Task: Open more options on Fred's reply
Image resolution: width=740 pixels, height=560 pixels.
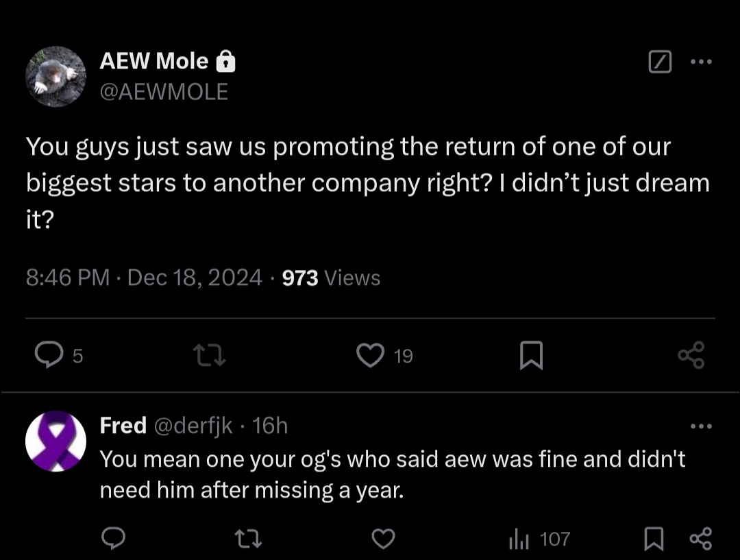Action: click(701, 426)
